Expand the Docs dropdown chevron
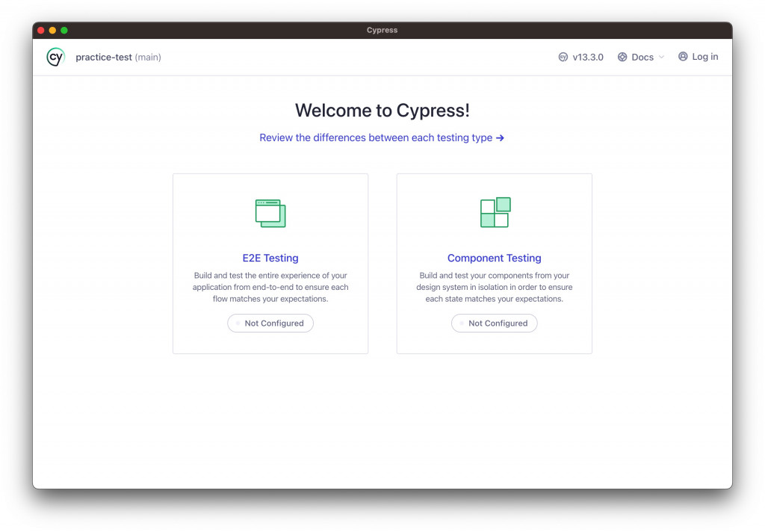765x532 pixels. (662, 57)
